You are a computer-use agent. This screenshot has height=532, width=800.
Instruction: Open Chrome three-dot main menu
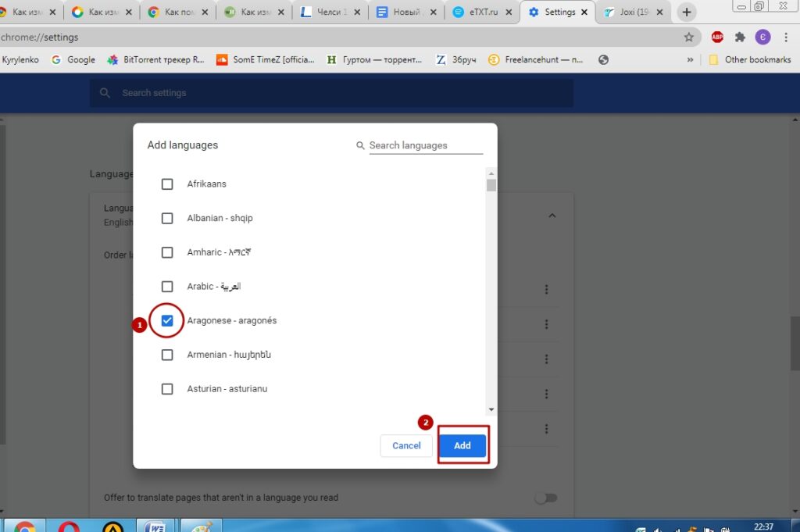(x=786, y=37)
